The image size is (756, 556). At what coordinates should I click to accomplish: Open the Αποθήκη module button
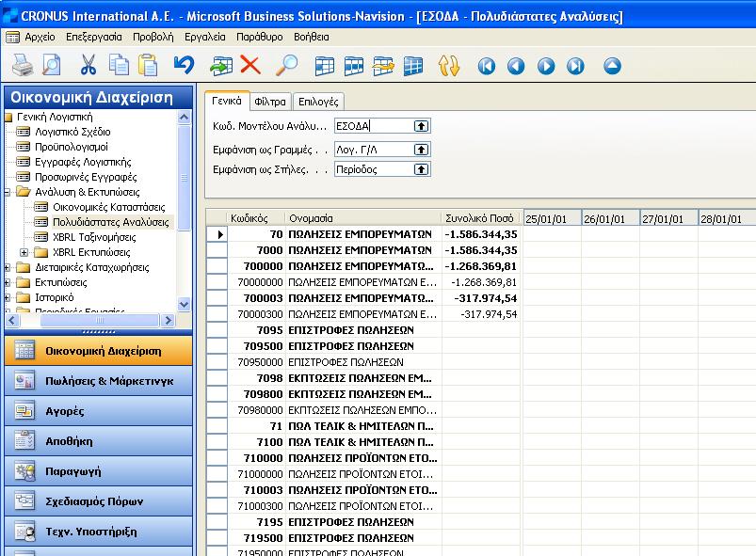pyautogui.click(x=98, y=441)
